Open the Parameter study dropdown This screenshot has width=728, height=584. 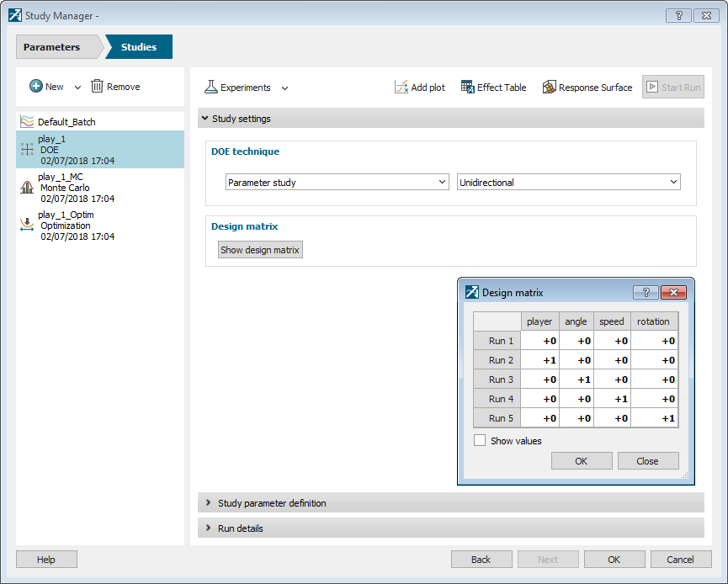pos(337,182)
